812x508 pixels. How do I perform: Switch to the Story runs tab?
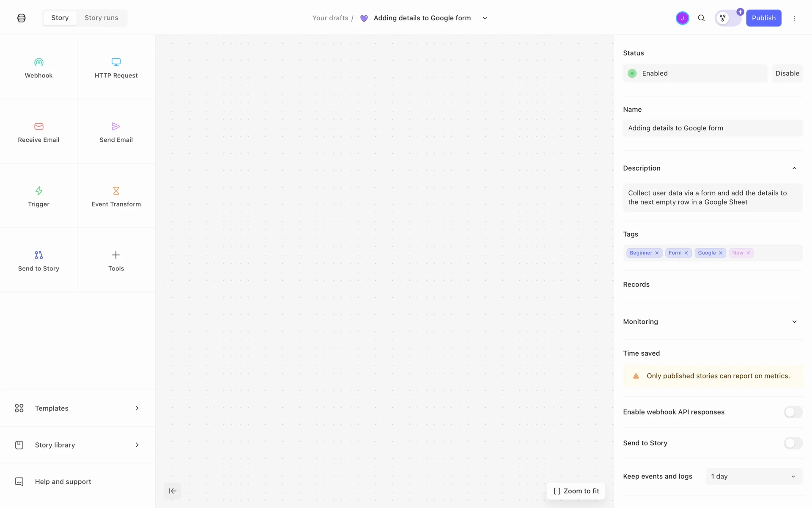coord(101,18)
